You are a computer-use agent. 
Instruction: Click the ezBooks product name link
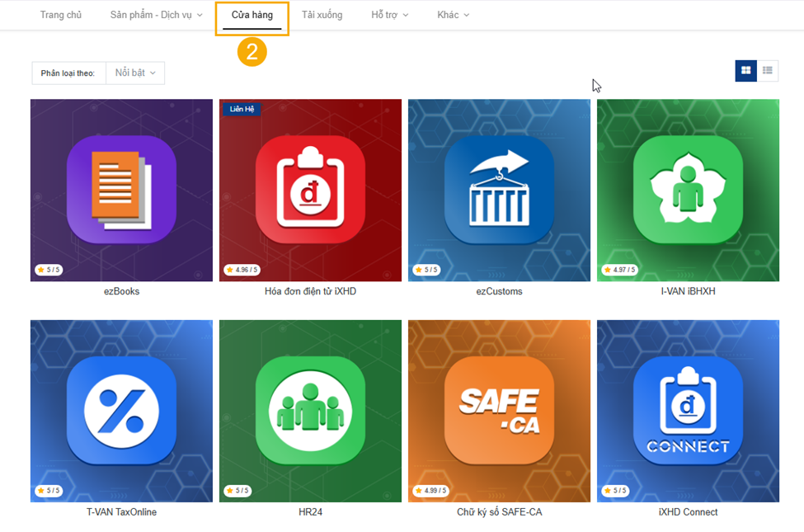[x=121, y=291]
